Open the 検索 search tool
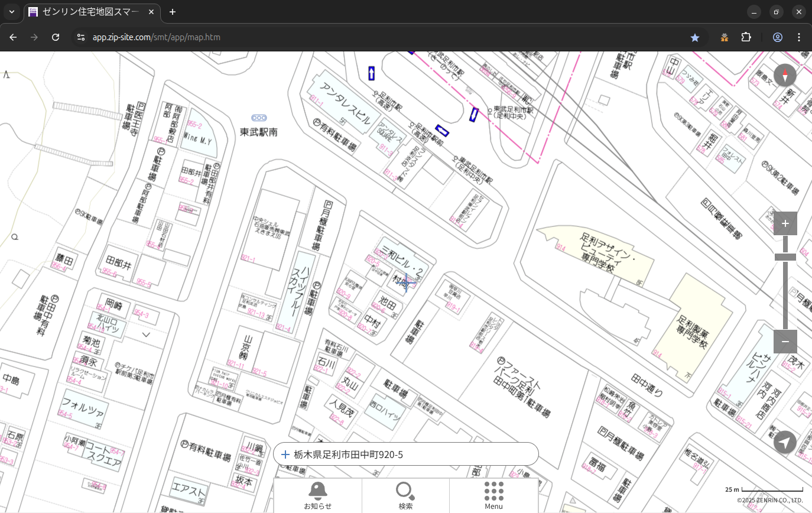 pyautogui.click(x=405, y=495)
